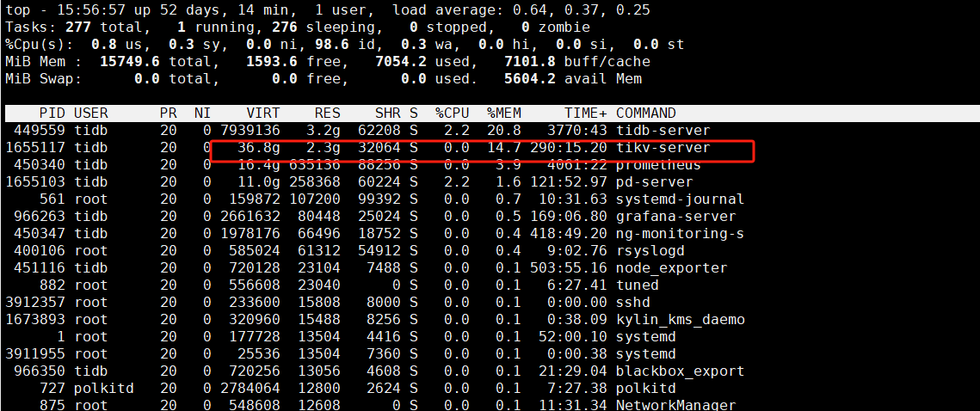Viewport: 980px width, 411px height.
Task: Click the 3.2g RES value
Action: [324, 131]
